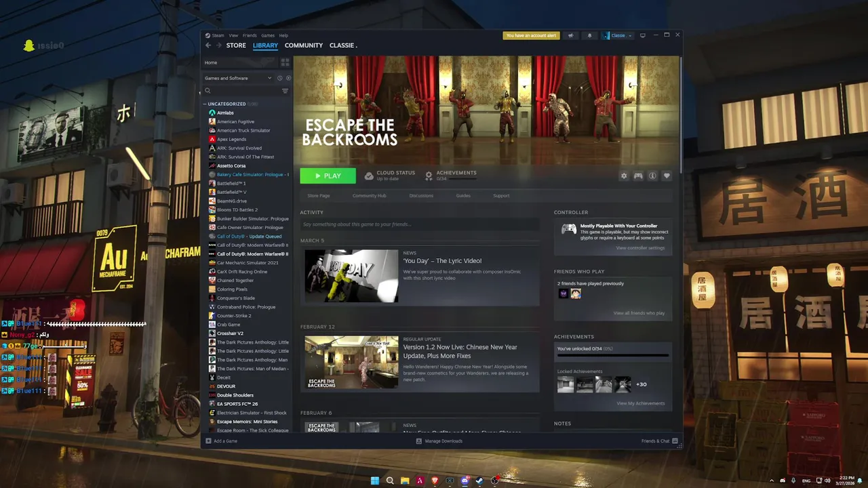Click 'You have an account alert' button
This screenshot has width=868, height=488.
click(x=531, y=35)
